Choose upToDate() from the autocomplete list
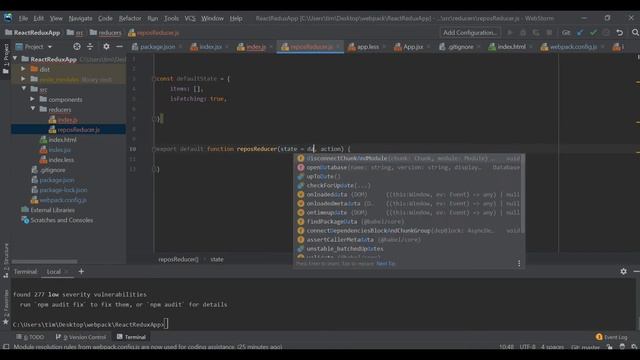Viewport: 640px width, 360px height. pos(408,176)
